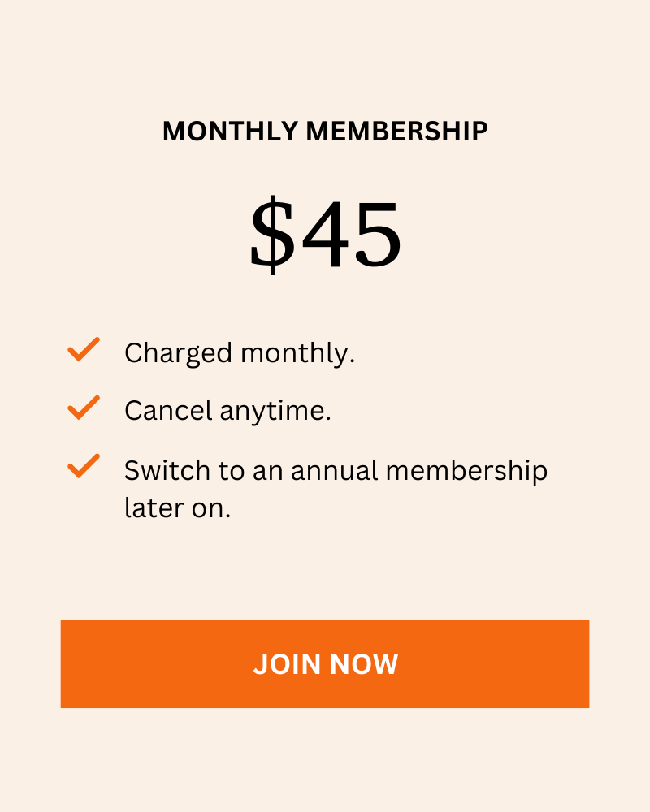Click the orange JOIN NOW button
The height and width of the screenshot is (812, 650).
(325, 664)
